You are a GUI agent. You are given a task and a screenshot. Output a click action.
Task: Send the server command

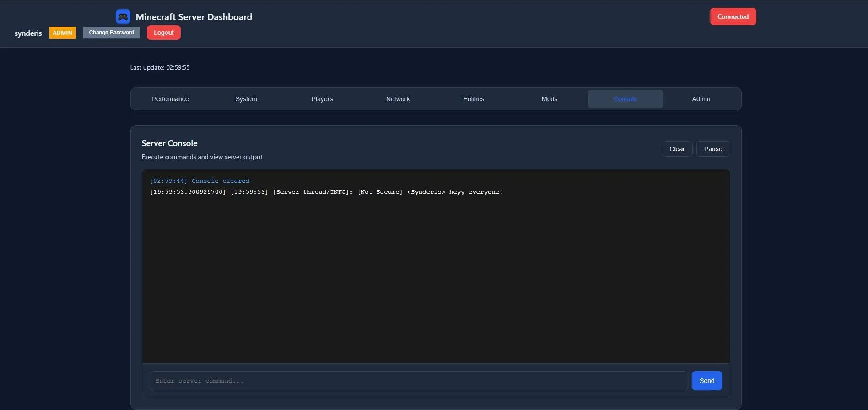click(707, 381)
